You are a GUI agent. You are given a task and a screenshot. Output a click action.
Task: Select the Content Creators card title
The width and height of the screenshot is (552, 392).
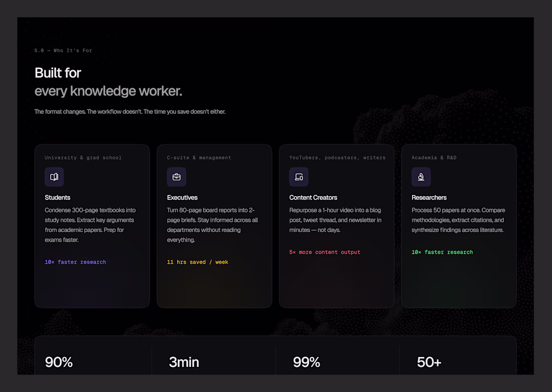click(313, 198)
